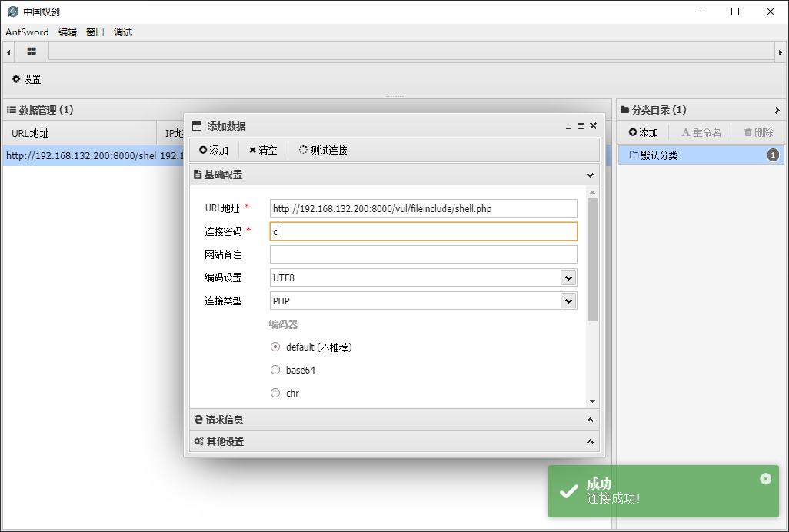Add a new category in 分类目录
789x532 pixels.
click(644, 132)
